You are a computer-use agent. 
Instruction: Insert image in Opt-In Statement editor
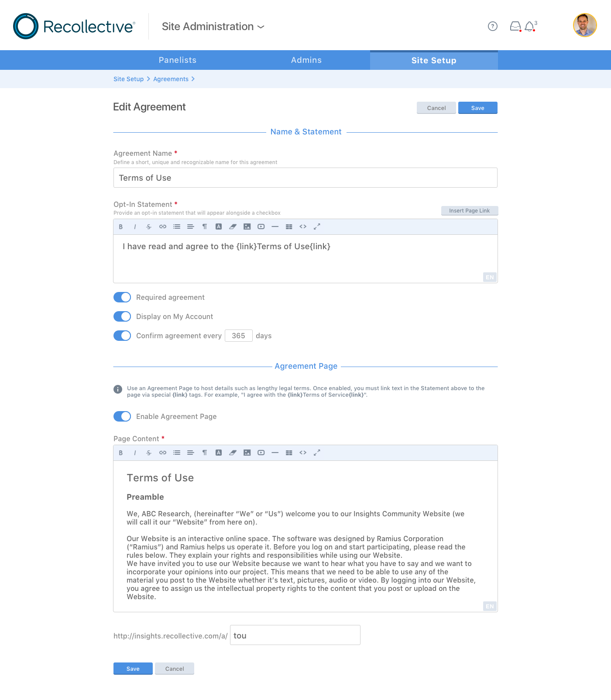(x=247, y=226)
